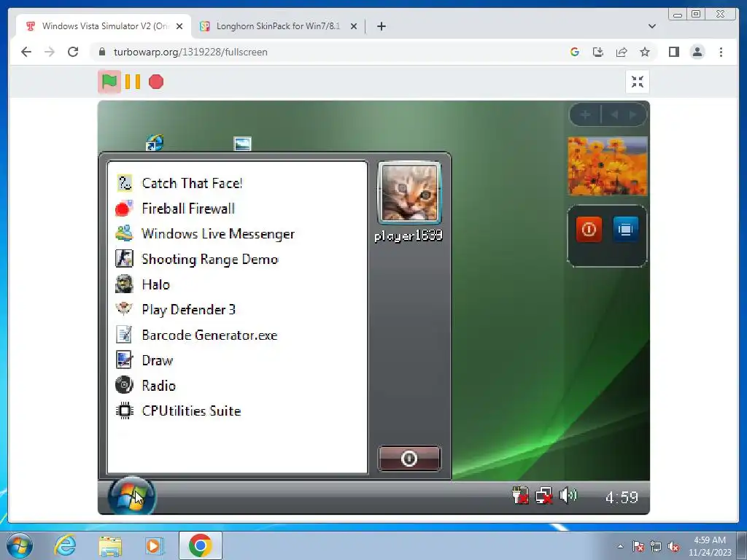This screenshot has height=560, width=747.
Task: Select the "Halo" text label
Action: [156, 284]
